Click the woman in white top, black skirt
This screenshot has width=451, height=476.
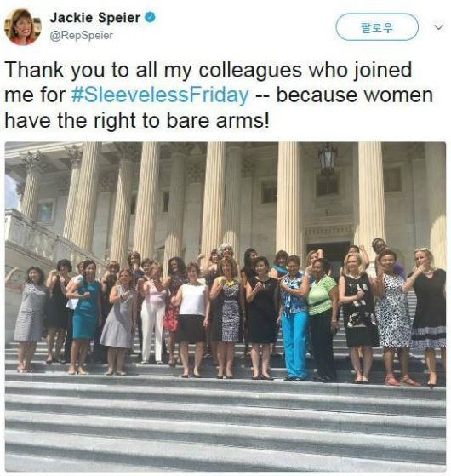191,319
